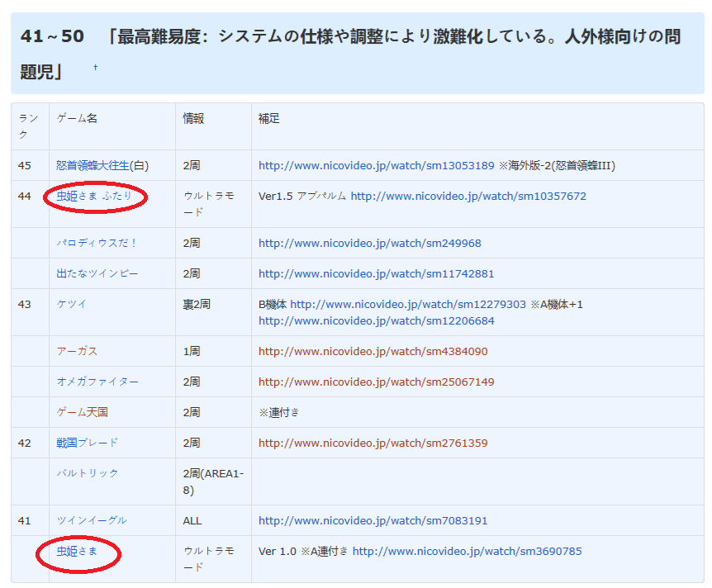
Task: Open the 戦国ブレード game link
Action: [x=88, y=443]
